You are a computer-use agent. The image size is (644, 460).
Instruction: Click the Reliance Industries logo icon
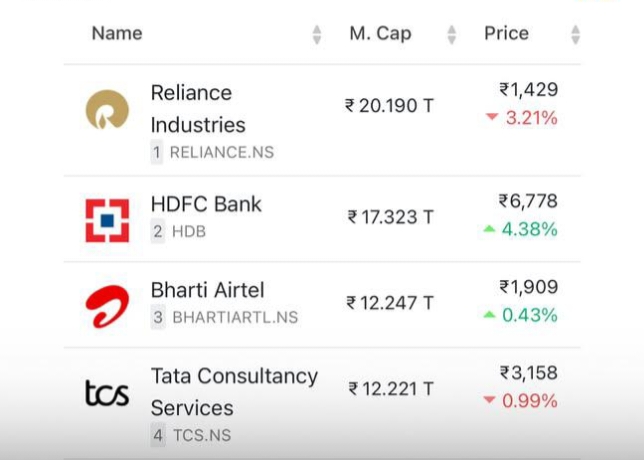(x=107, y=110)
